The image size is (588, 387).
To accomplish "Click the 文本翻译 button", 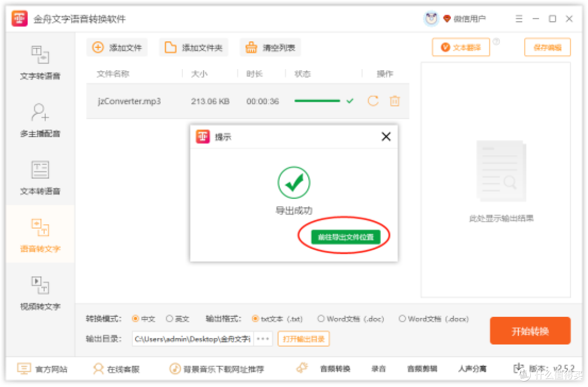I will pos(461,47).
